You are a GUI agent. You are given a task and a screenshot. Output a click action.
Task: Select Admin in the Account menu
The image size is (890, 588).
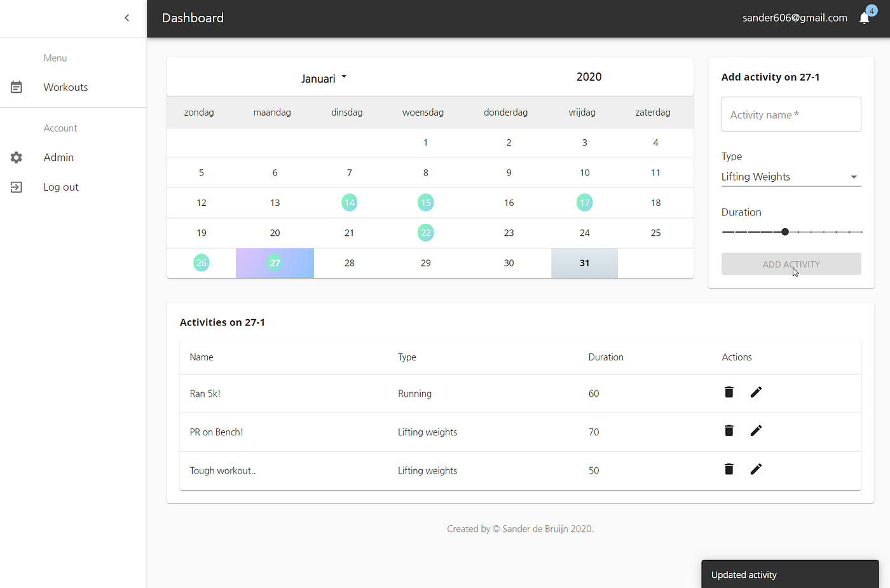pyautogui.click(x=58, y=157)
